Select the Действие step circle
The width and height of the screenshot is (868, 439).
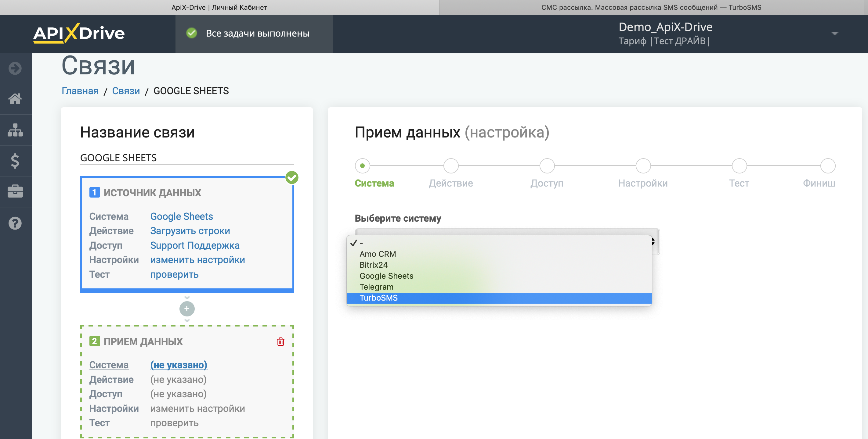pyautogui.click(x=451, y=166)
